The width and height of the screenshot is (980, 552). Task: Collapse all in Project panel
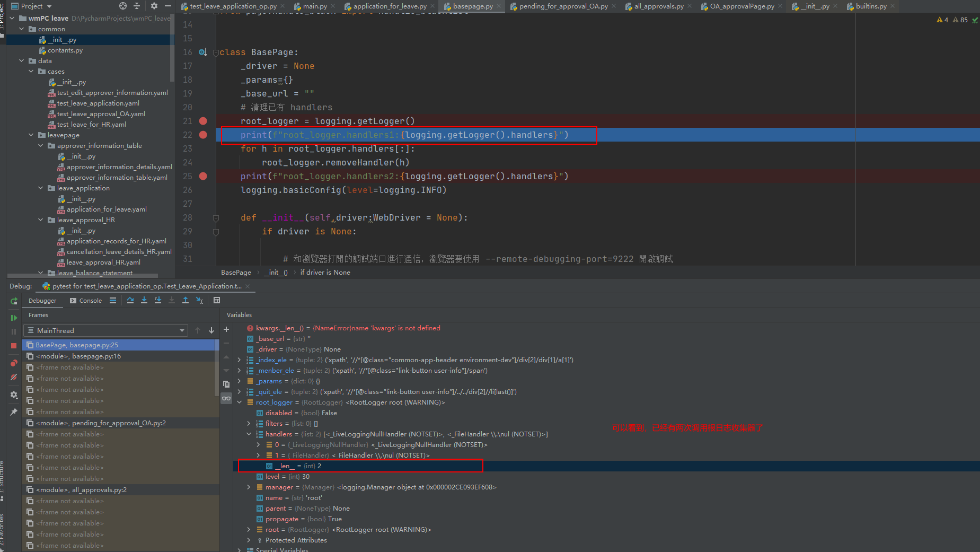click(137, 6)
